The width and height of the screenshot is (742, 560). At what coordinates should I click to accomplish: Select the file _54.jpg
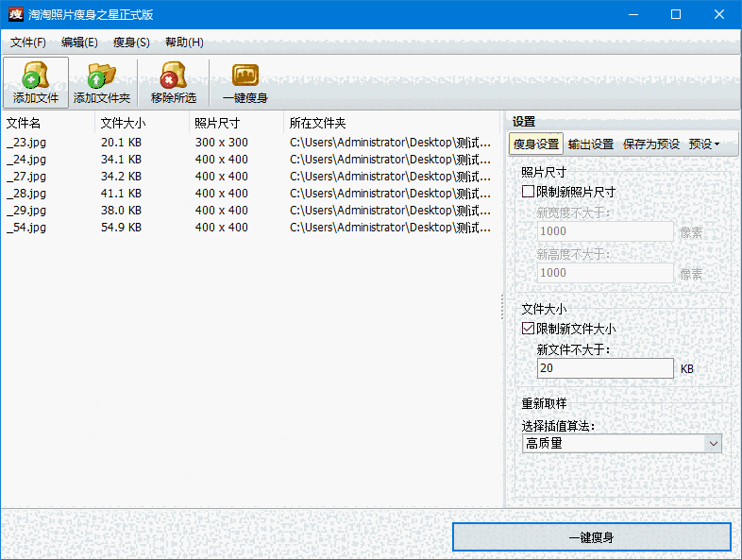click(26, 228)
